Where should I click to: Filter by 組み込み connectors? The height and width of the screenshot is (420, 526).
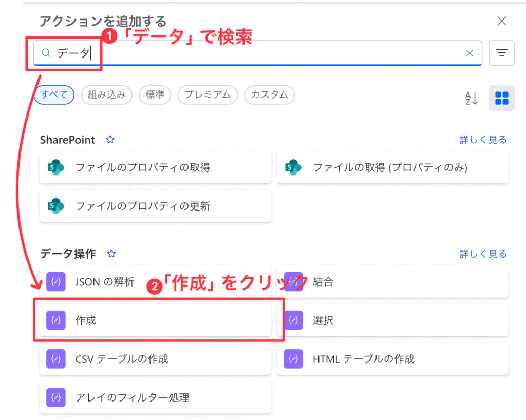pyautogui.click(x=106, y=94)
